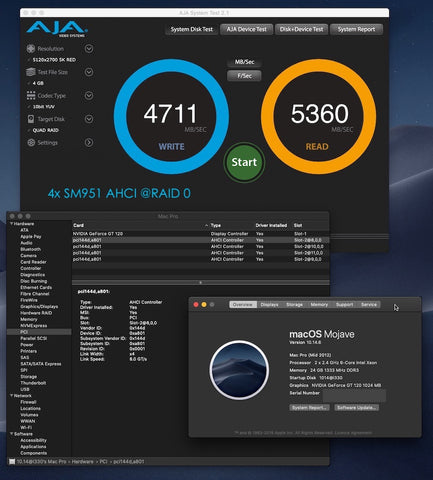Switch to Memory tab in About This Mac
Image resolution: width=433 pixels, height=480 pixels.
(x=319, y=305)
